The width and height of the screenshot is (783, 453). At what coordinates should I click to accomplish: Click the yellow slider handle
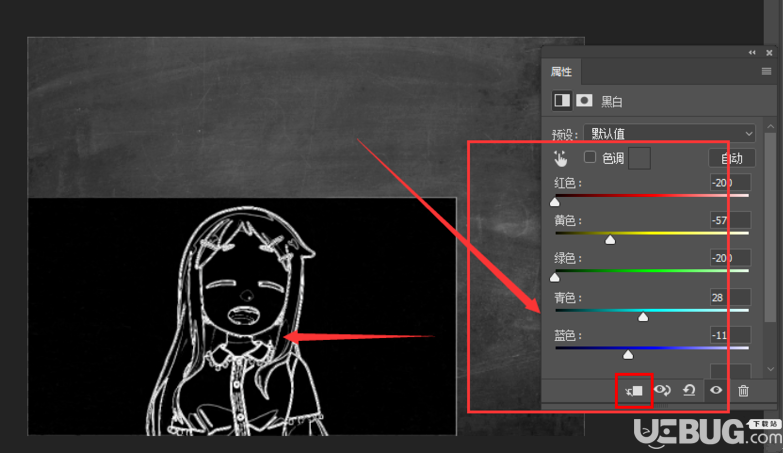[x=610, y=240]
